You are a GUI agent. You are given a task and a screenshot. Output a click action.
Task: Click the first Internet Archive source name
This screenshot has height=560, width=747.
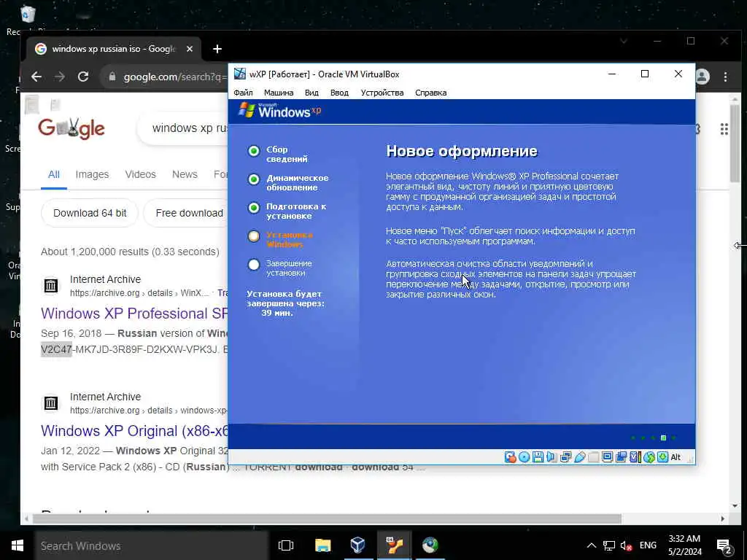click(105, 279)
